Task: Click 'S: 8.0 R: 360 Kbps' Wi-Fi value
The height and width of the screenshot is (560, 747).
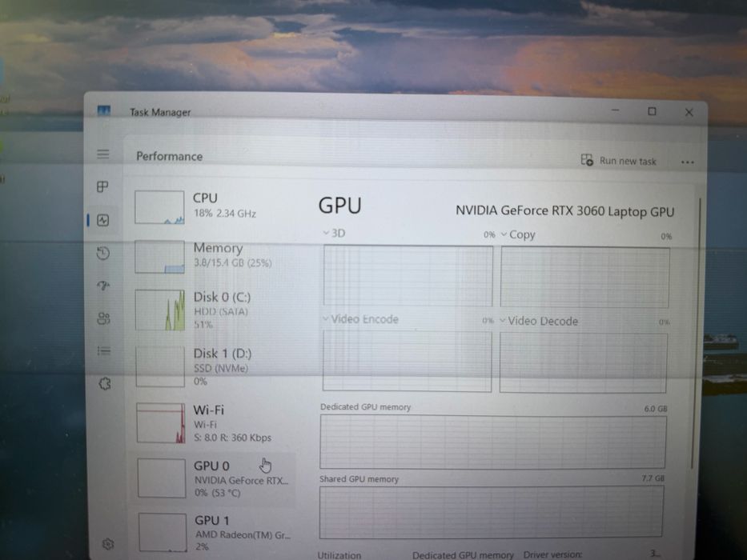Action: [x=232, y=438]
